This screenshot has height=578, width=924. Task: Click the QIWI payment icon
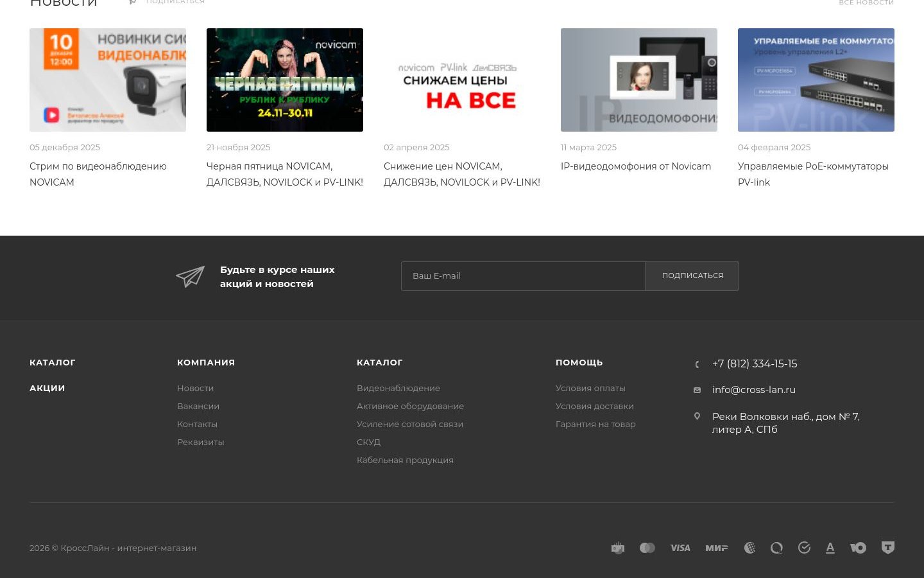[776, 548]
